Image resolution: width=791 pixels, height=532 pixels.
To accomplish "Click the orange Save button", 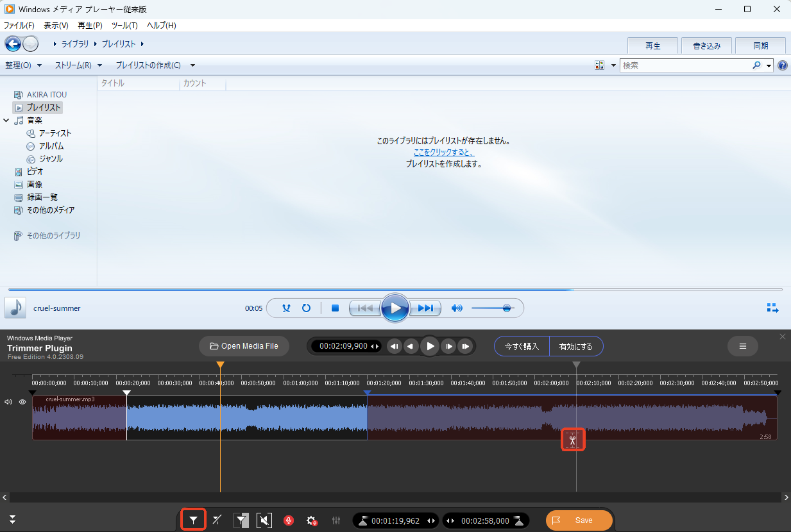I will click(579, 520).
